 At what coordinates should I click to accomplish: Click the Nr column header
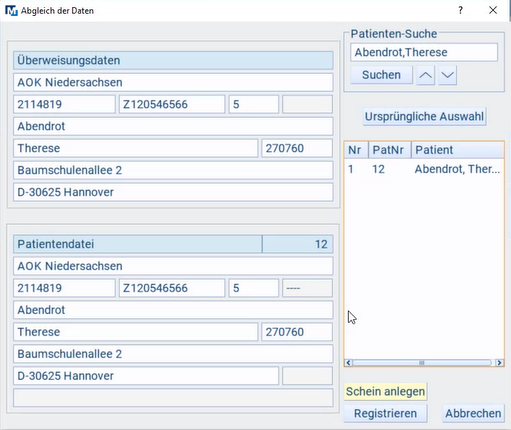356,150
